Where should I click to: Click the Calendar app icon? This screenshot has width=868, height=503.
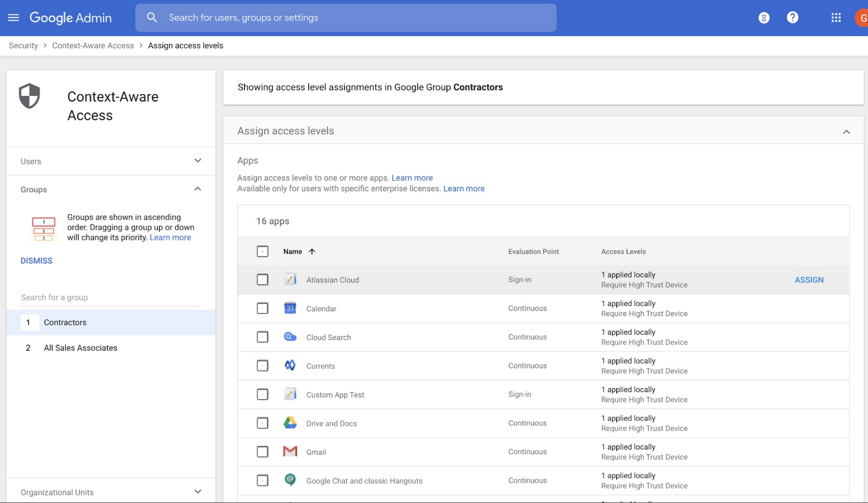pos(289,308)
